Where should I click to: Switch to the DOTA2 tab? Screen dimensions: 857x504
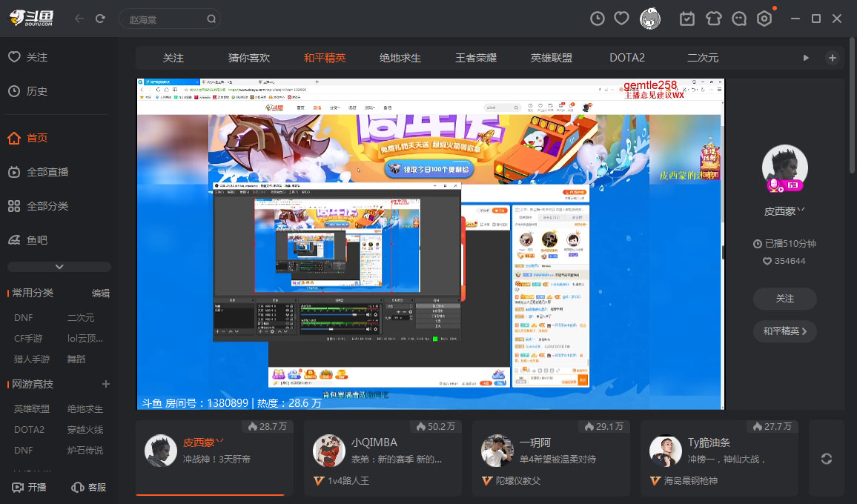[x=626, y=57]
